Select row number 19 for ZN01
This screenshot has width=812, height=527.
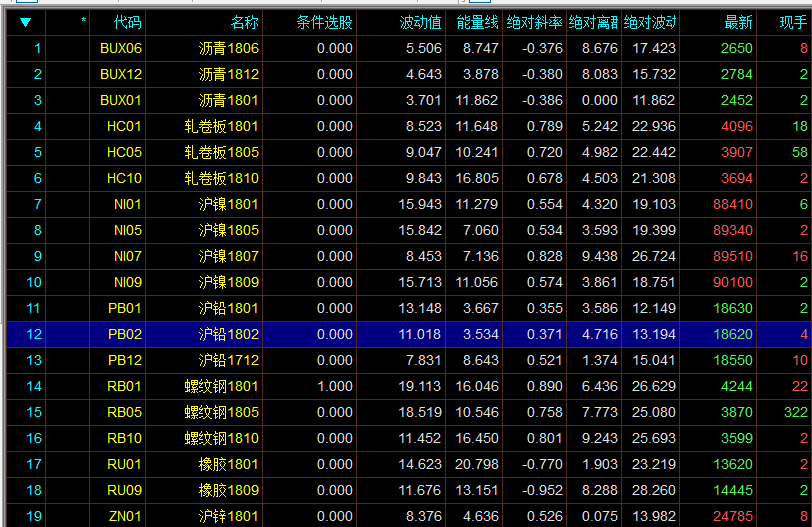[x=34, y=516]
